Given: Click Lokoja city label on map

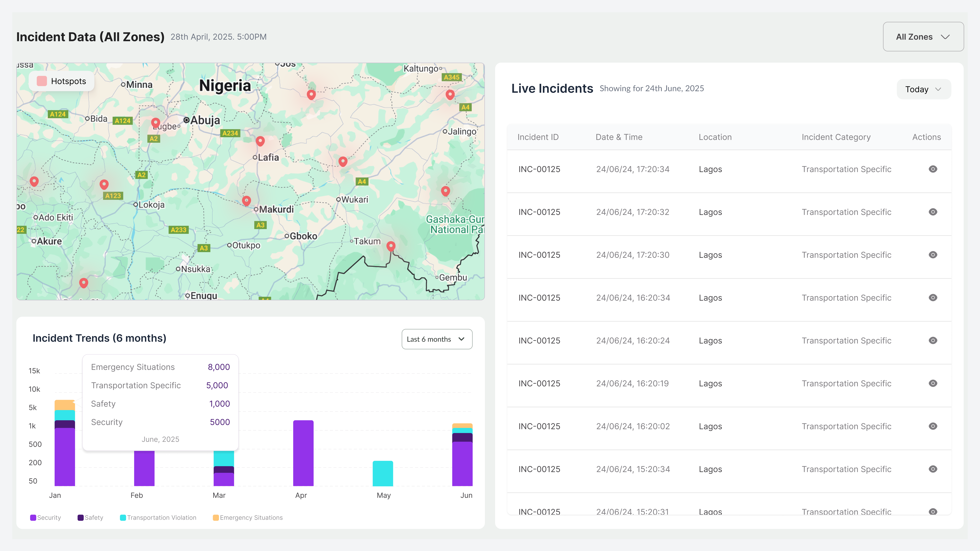Looking at the screenshot, I should pyautogui.click(x=151, y=205).
